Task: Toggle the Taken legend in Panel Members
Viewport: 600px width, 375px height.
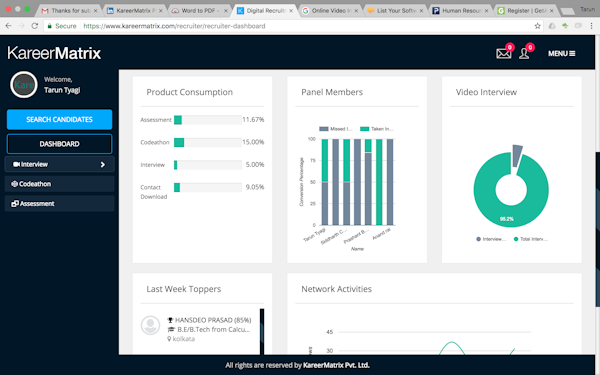Action: pyautogui.click(x=377, y=129)
